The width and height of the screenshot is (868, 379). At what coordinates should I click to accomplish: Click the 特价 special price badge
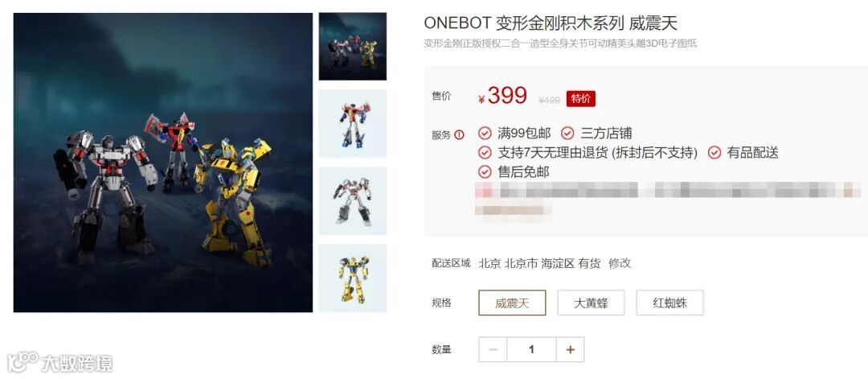581,99
